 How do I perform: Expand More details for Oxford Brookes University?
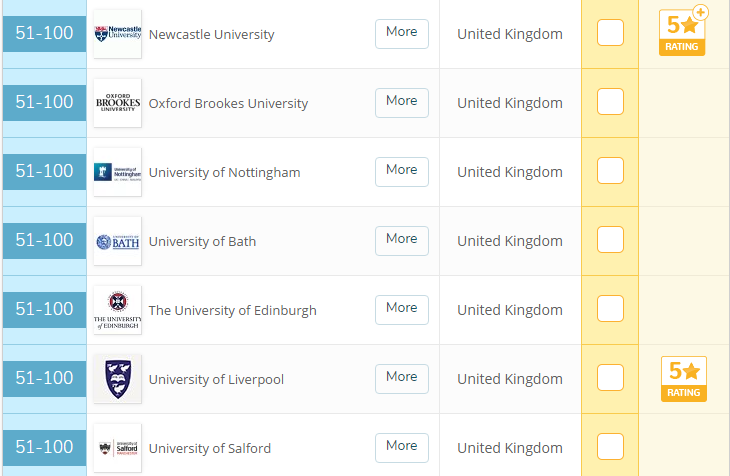click(x=401, y=102)
